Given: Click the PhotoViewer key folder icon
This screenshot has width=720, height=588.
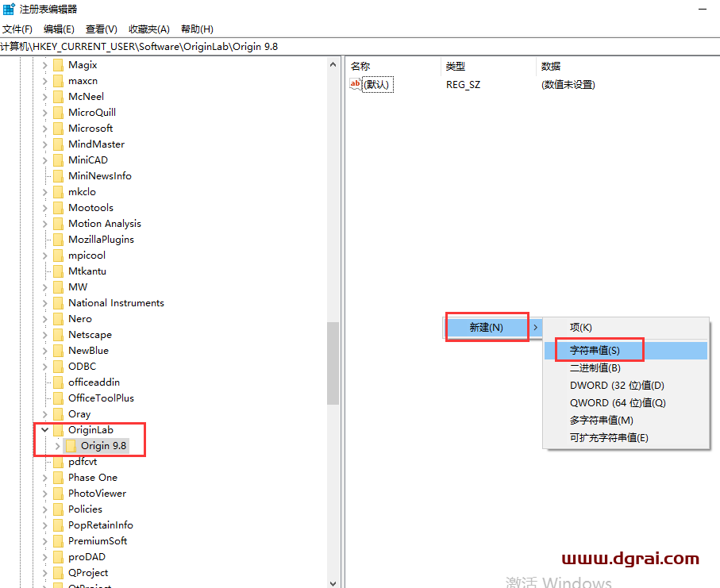Looking at the screenshot, I should click(58, 493).
